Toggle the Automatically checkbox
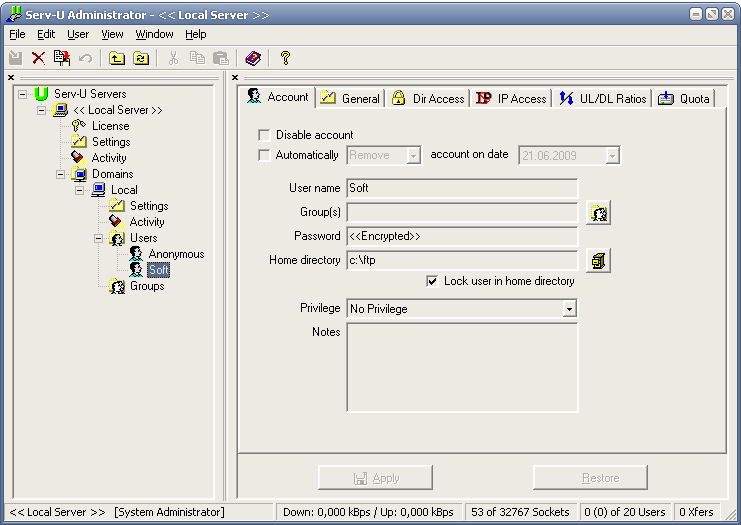Viewport: 741px width, 525px height. tap(264, 155)
